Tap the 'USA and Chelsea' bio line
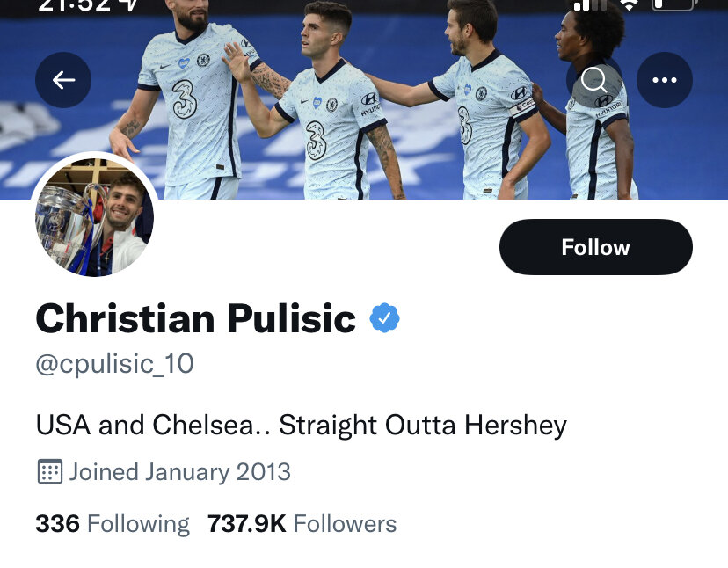Viewport: 728px width, 568px height. tap(302, 425)
